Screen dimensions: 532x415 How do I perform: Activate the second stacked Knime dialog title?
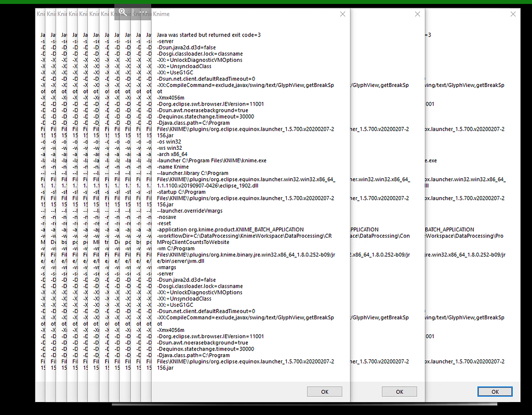(51, 14)
